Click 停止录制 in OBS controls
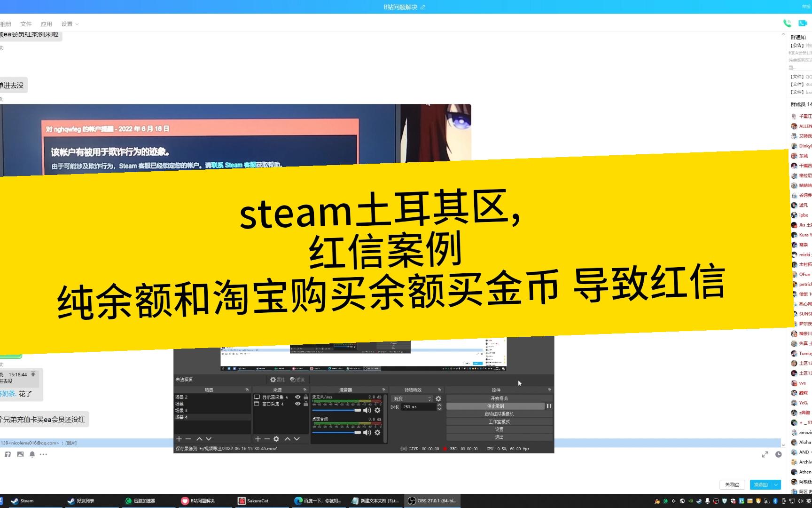 (x=495, y=406)
